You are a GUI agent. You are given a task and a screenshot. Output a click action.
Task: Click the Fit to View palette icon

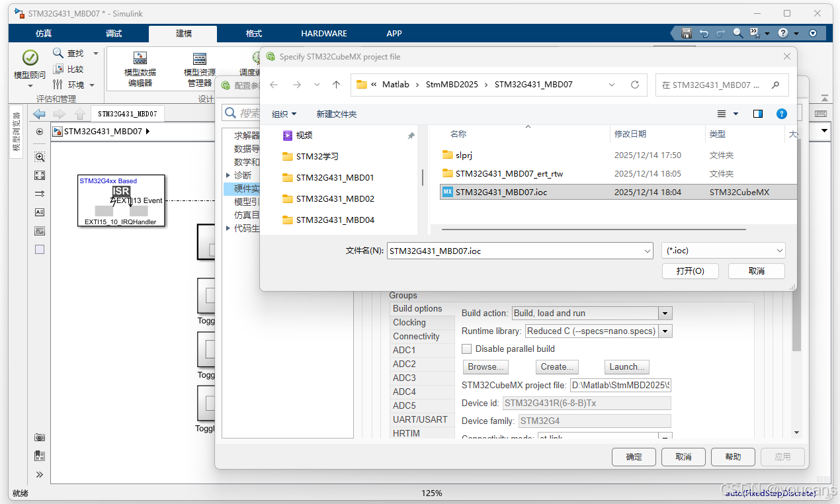click(40, 175)
